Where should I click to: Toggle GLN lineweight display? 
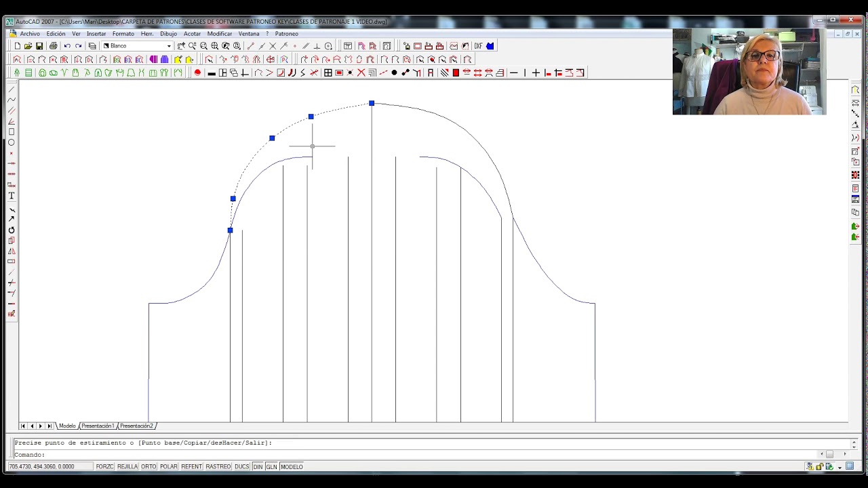point(271,466)
